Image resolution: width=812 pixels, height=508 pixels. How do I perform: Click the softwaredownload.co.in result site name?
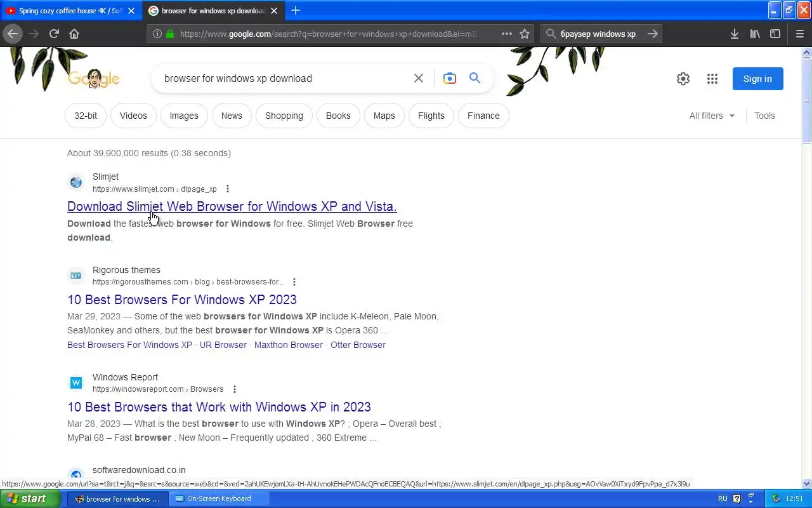[139, 470]
